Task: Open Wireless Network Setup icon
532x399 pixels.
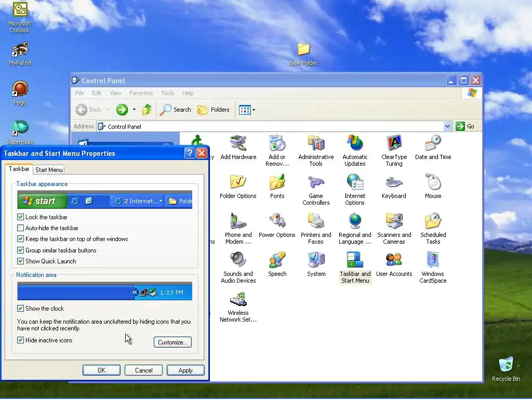Action: click(x=238, y=307)
